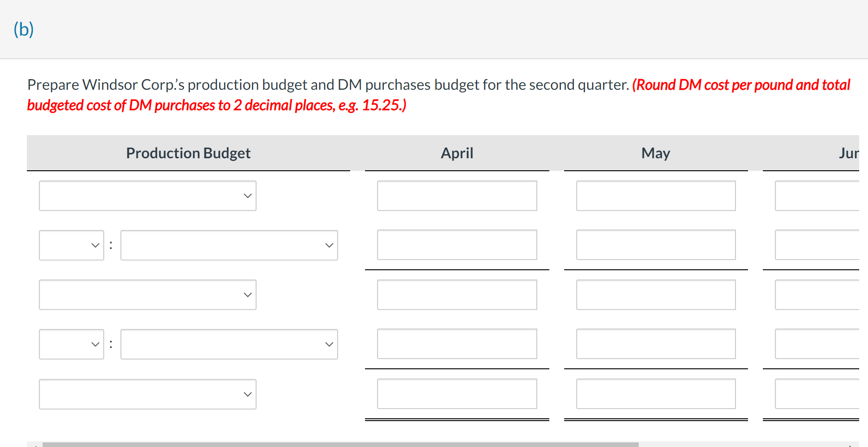
Task: Click the May input in third row
Action: (x=656, y=295)
